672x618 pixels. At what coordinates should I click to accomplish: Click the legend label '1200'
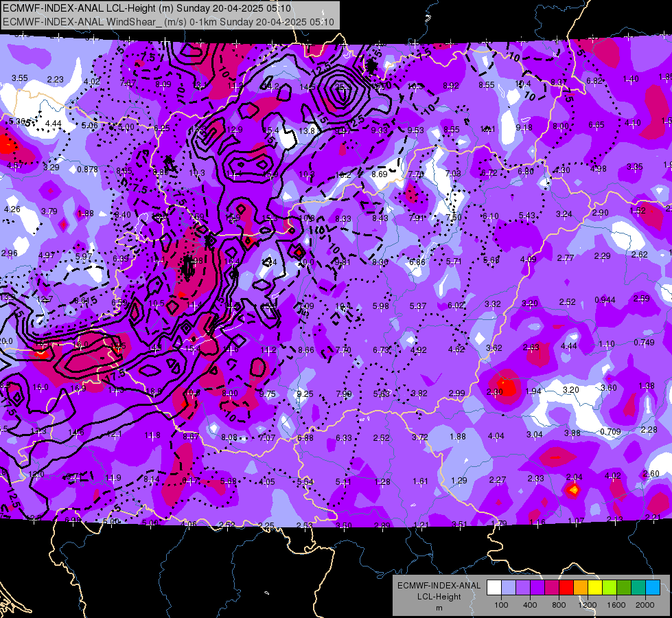pos(587,605)
